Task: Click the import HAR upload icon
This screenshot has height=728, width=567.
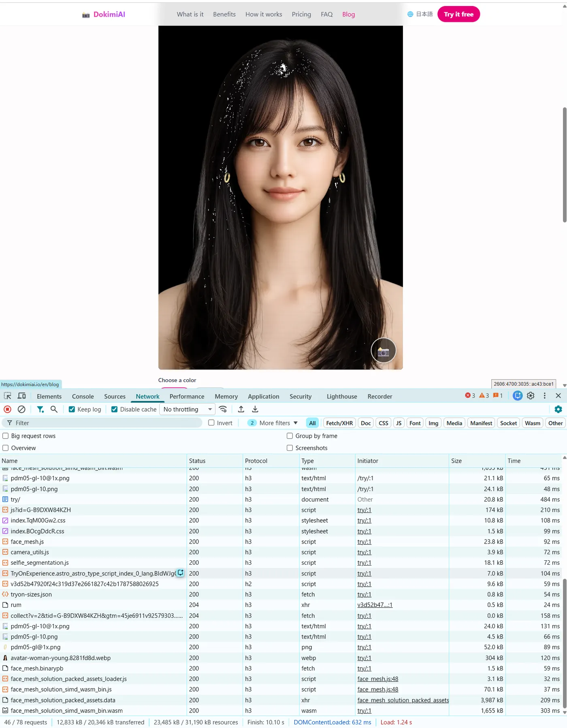Action: pyautogui.click(x=241, y=409)
